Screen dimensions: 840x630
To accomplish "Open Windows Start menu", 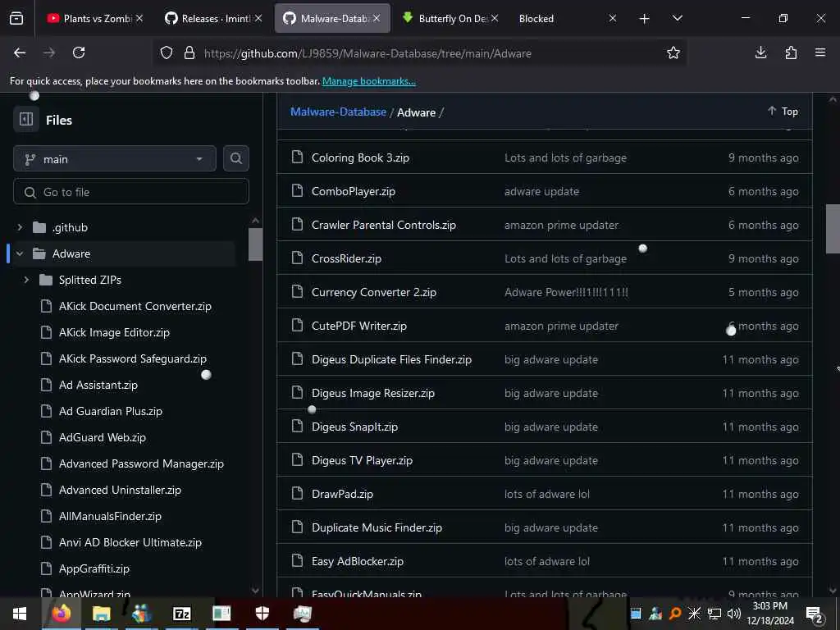I will 20,614.
